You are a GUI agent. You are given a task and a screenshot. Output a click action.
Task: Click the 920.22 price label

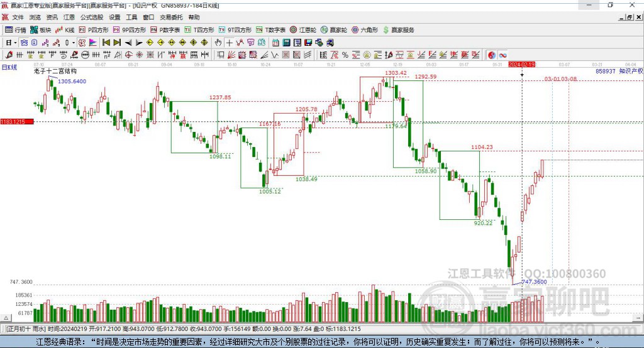[x=483, y=223]
